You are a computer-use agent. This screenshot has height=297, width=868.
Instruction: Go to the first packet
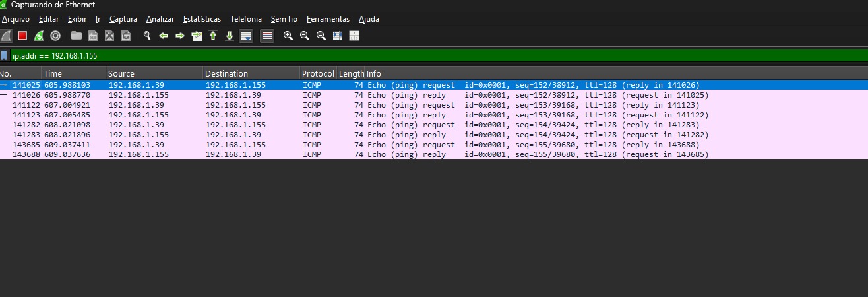213,36
